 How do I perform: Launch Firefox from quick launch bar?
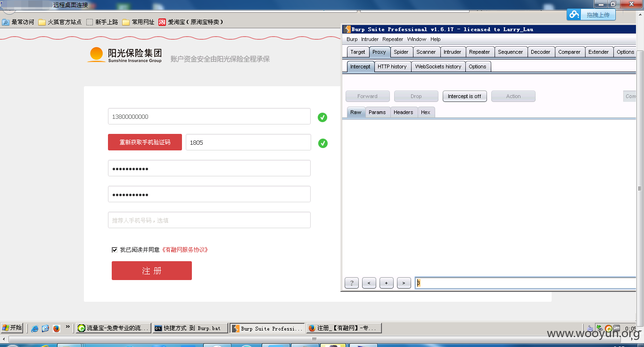(x=57, y=328)
